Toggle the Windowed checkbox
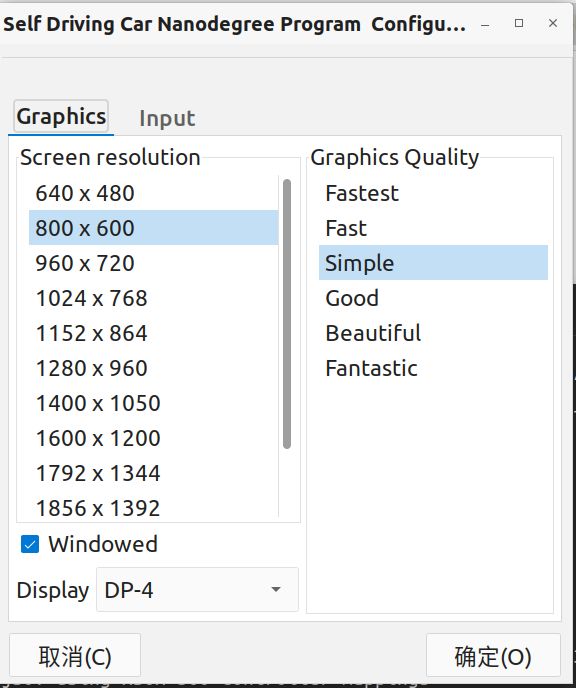Viewport: 576px width, 688px height. coord(30,545)
